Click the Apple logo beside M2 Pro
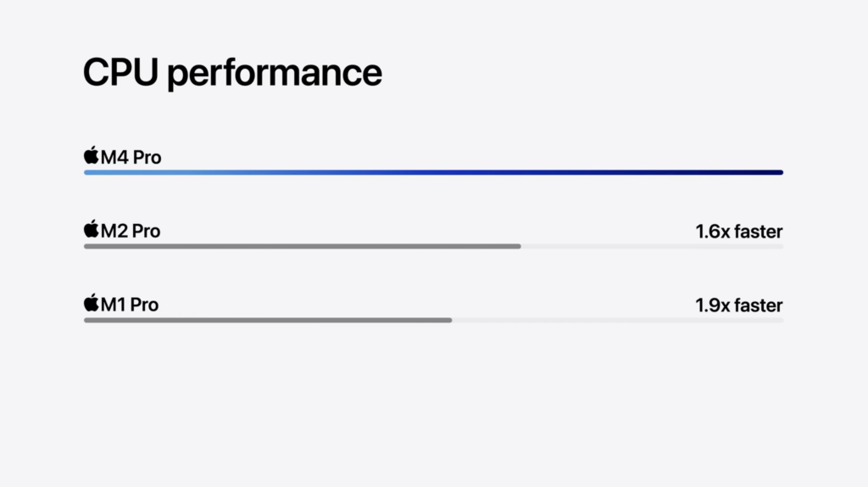This screenshot has height=487, width=868. click(91, 230)
